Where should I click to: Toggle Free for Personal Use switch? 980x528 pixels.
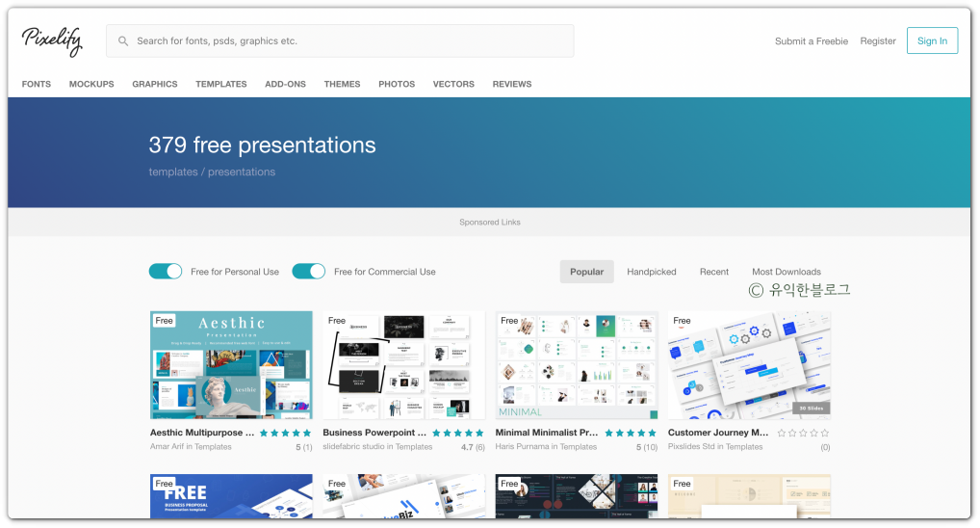click(166, 271)
